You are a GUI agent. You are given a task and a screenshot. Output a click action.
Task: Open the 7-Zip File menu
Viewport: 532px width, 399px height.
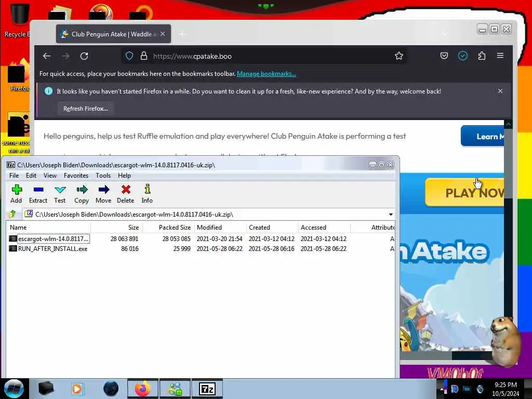[14, 176]
